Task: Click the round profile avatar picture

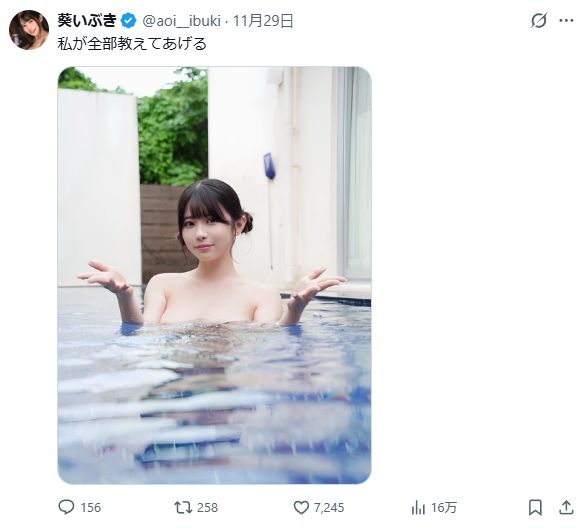Action: [x=29, y=30]
